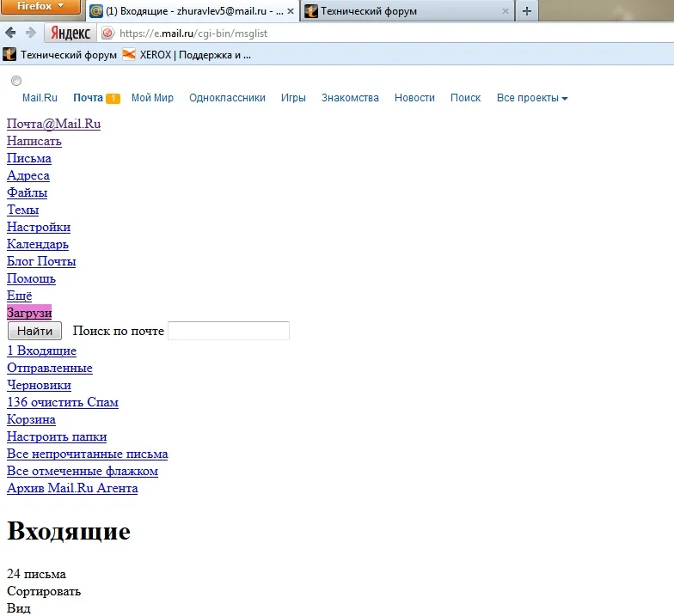This screenshot has height=616, width=674.
Task: Open Почта in the portal navigation
Action: click(88, 98)
